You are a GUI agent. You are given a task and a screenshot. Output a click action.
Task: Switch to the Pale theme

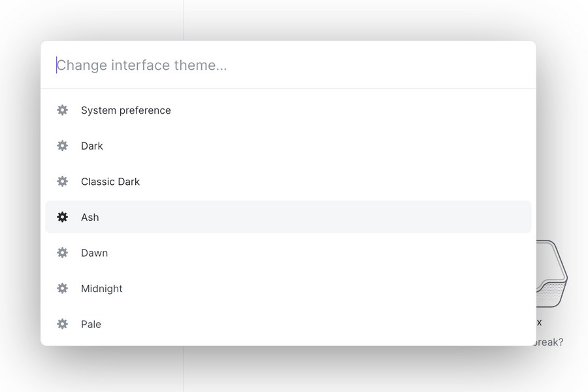tap(91, 324)
